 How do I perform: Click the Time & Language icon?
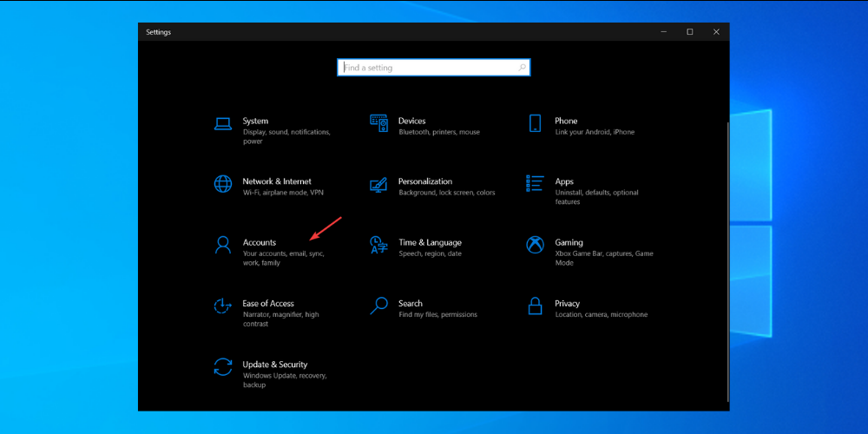click(x=378, y=245)
